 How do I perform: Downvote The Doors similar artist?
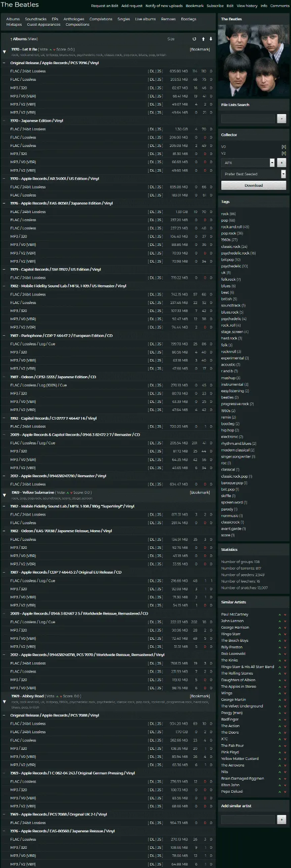[x=285, y=733]
